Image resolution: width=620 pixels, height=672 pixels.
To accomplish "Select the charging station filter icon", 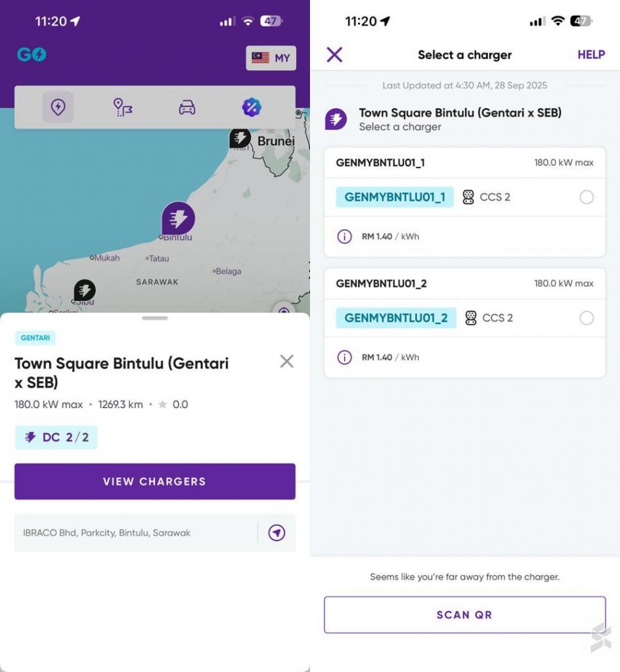I will (58, 107).
